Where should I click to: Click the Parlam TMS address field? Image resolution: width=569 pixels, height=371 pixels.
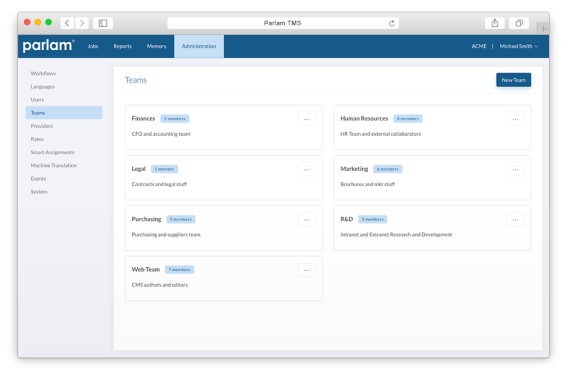point(283,23)
